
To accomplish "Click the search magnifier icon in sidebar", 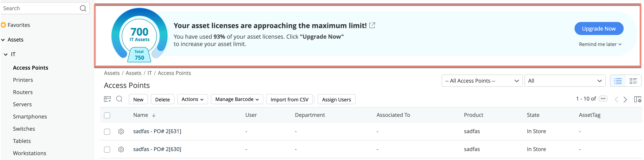I will pos(83,9).
